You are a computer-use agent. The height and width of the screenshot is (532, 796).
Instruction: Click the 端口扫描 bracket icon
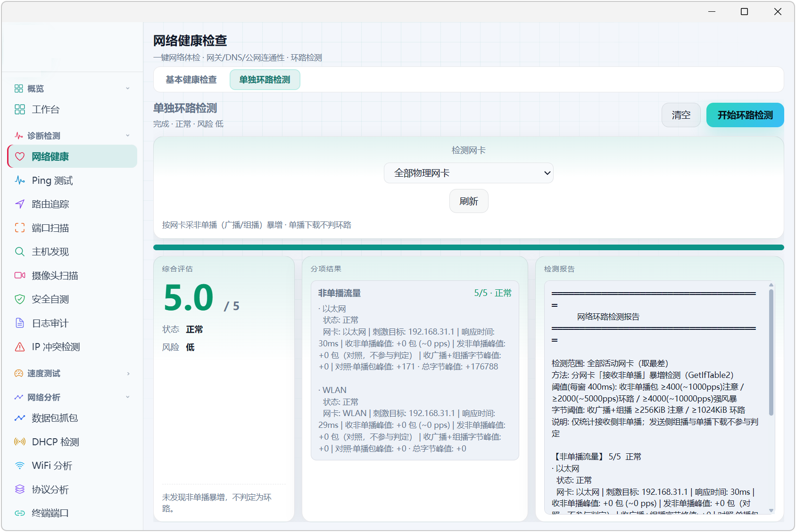coord(20,228)
